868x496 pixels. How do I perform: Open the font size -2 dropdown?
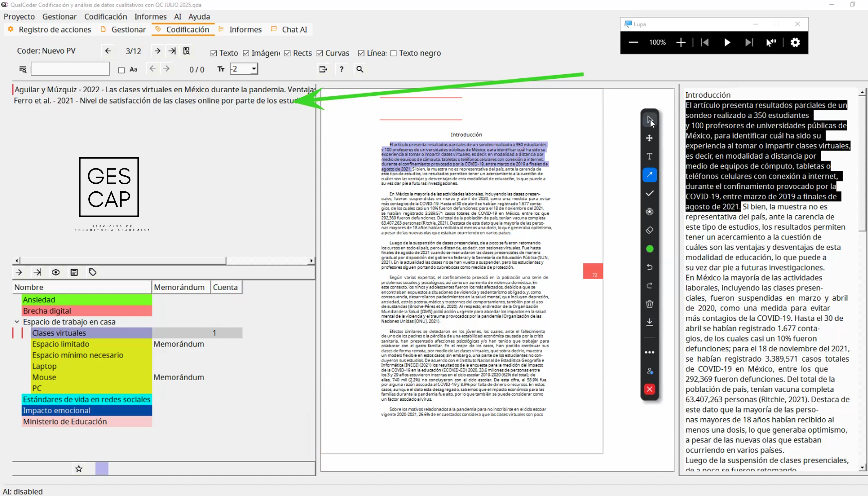244,69
